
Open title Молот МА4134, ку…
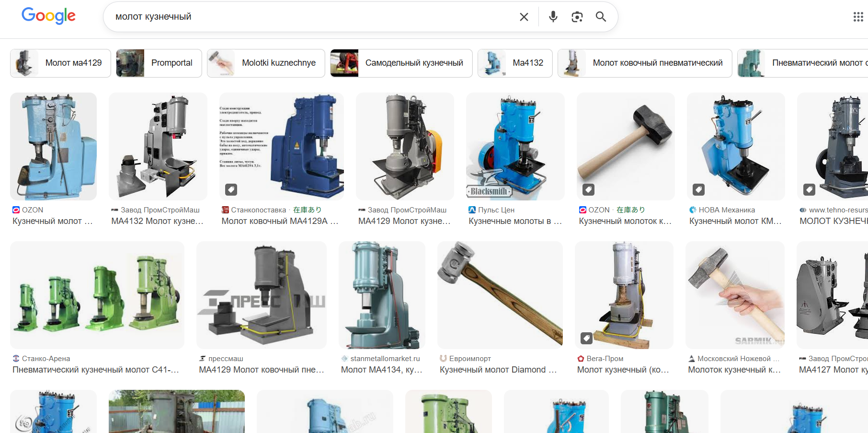(382, 370)
